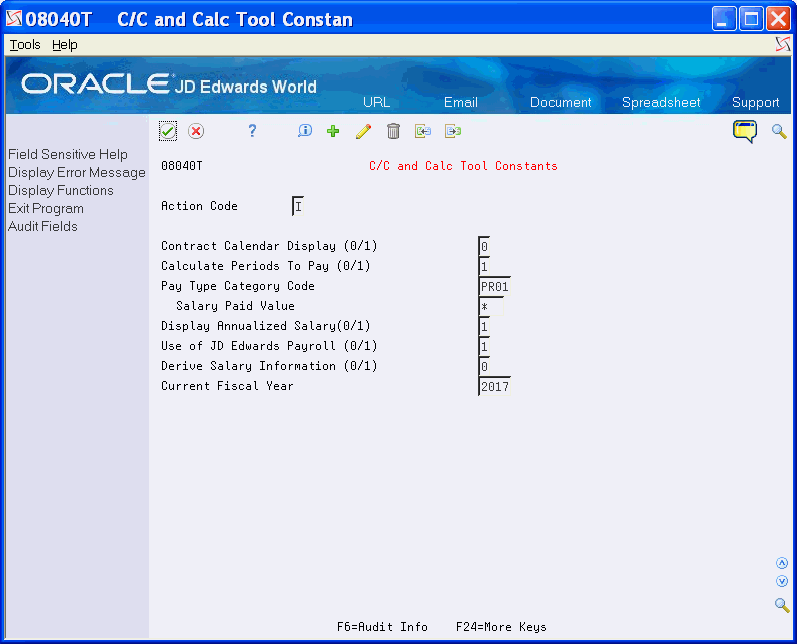This screenshot has width=797, height=644.
Task: Click the Pay Type Category Code field
Action: pos(495,287)
